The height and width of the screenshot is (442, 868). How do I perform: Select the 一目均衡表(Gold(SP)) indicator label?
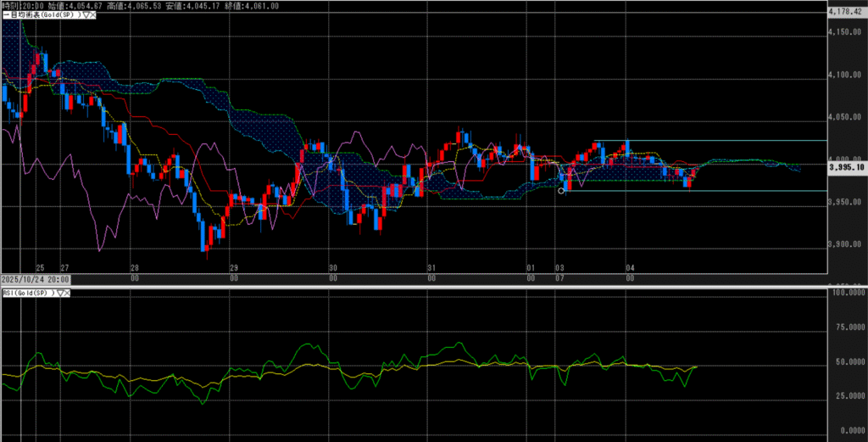[41, 15]
